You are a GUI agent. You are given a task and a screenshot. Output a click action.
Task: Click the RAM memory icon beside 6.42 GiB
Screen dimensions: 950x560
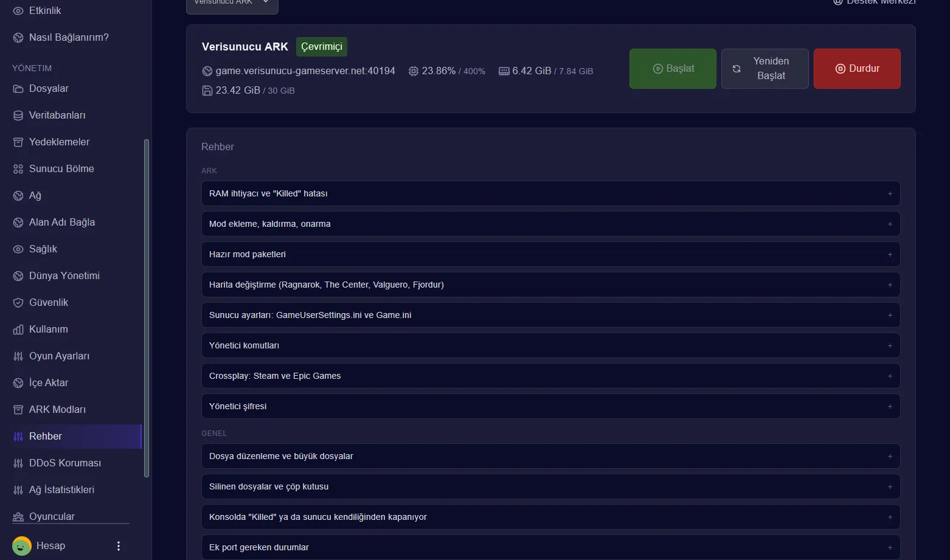pos(504,71)
